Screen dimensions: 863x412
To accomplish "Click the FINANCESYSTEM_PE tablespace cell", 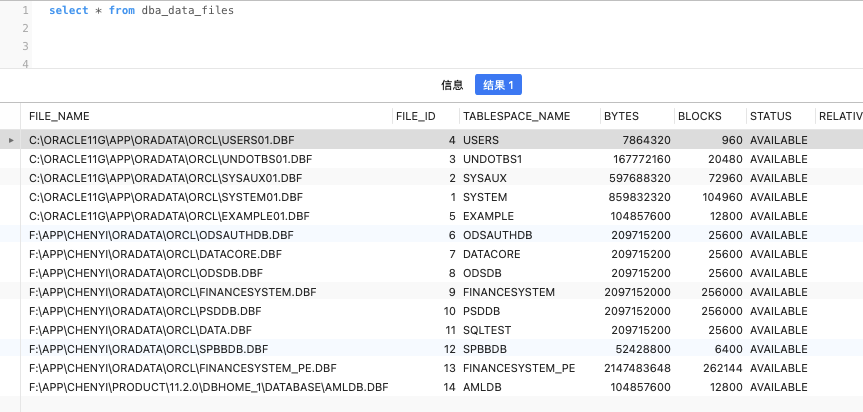I will coord(519,368).
